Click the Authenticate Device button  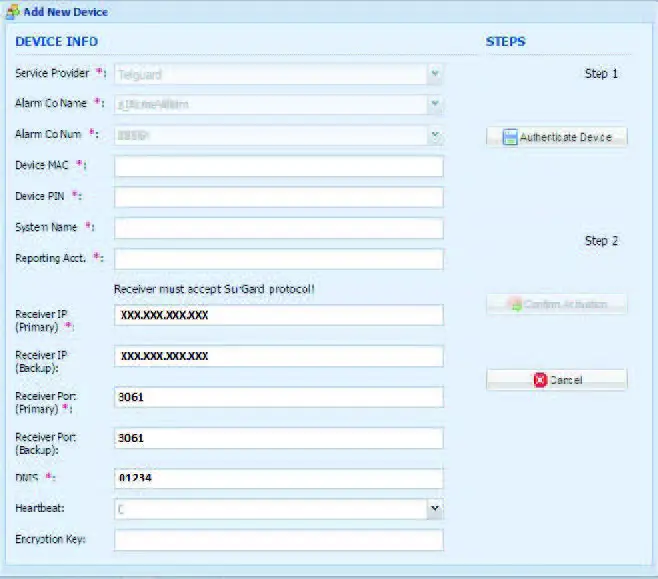[557, 137]
